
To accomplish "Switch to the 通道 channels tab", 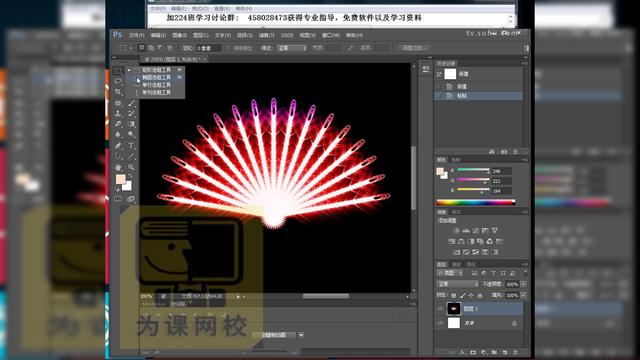I will (456, 264).
